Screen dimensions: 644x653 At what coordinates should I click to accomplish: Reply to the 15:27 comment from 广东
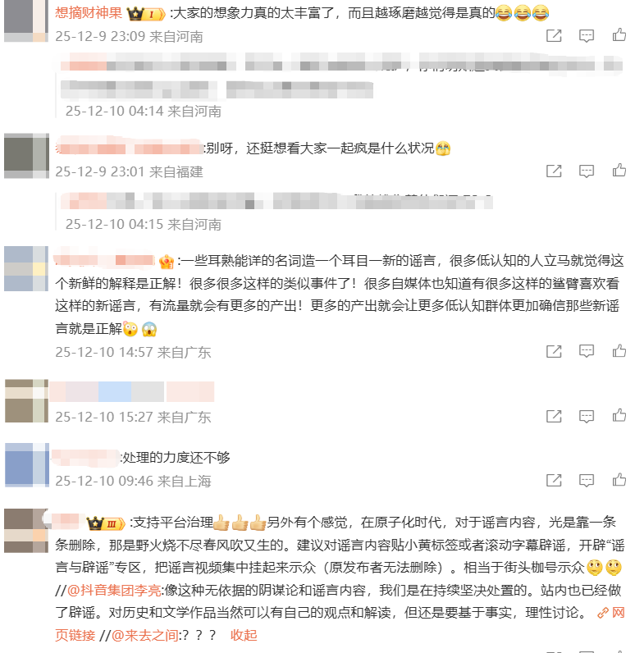586,416
